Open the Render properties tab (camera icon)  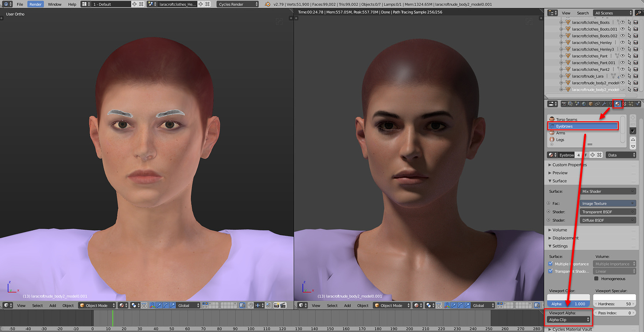(564, 104)
